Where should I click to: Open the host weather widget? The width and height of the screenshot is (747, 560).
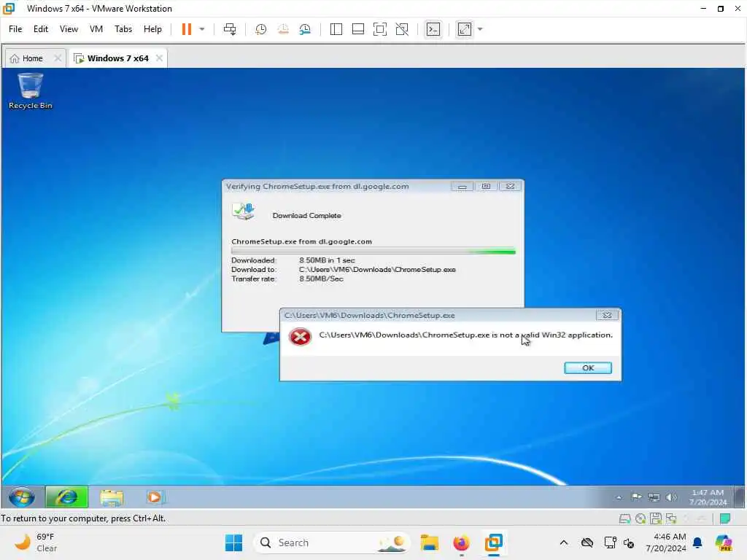[35, 542]
